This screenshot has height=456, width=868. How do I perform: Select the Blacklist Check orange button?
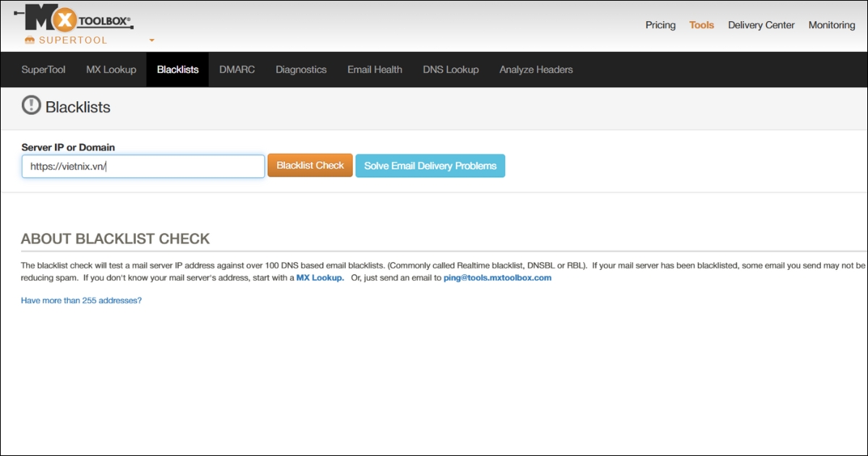(x=310, y=165)
